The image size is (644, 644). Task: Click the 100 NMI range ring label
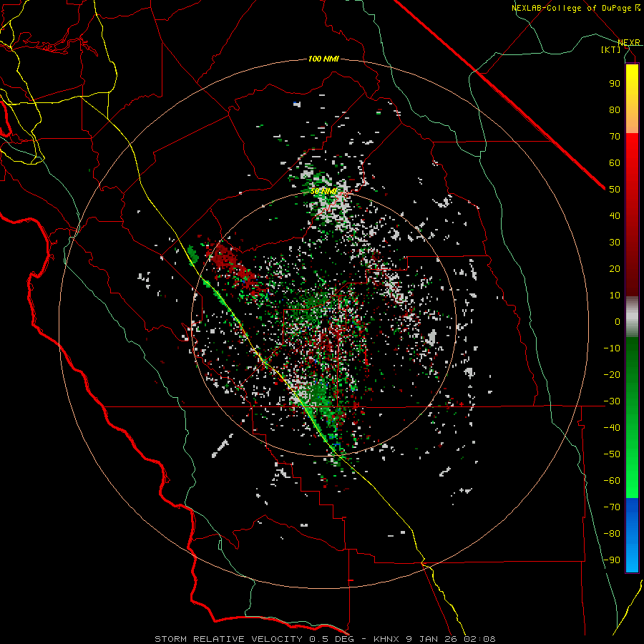(x=323, y=59)
